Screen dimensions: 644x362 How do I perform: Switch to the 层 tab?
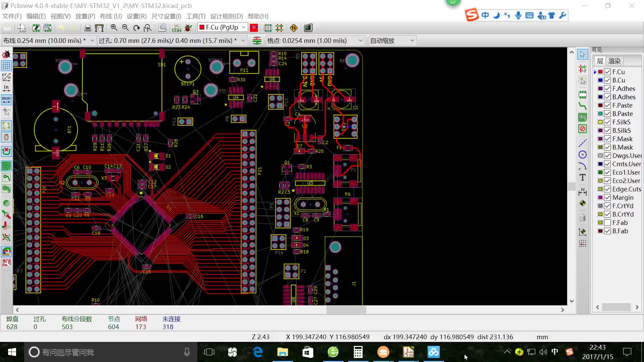[x=600, y=61]
